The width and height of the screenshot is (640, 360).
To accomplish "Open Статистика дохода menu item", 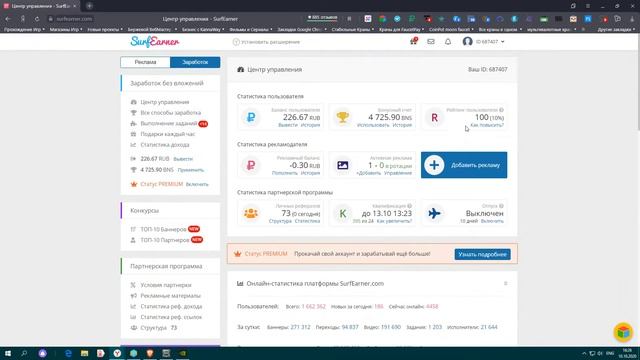I will [165, 144].
